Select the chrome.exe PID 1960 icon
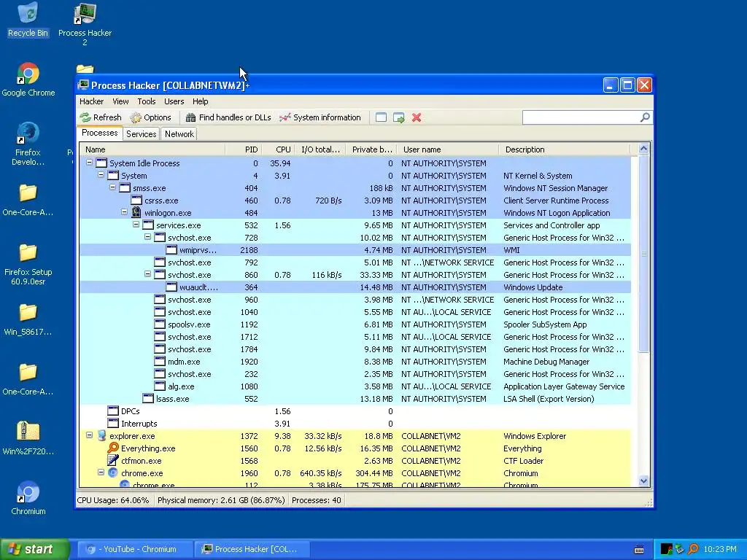 (x=113, y=472)
